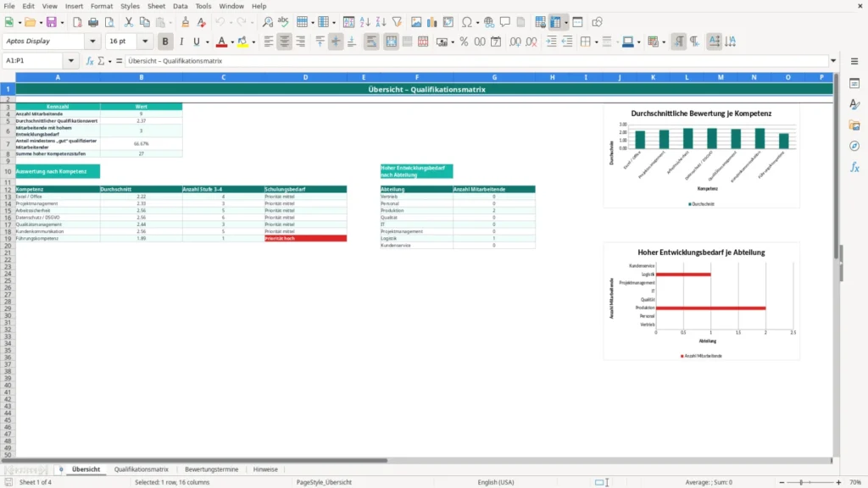Switch to the Bewertungstermine sheet tab

click(x=211, y=469)
